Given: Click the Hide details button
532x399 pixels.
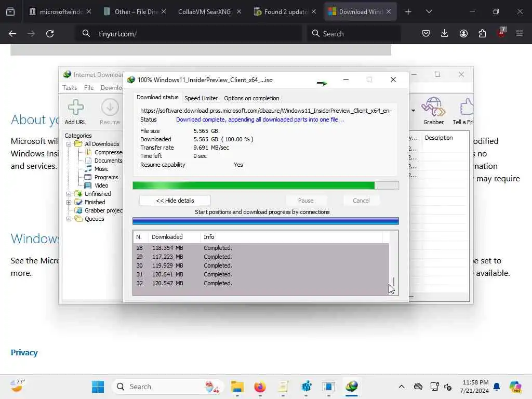Looking at the screenshot, I should point(175,201).
